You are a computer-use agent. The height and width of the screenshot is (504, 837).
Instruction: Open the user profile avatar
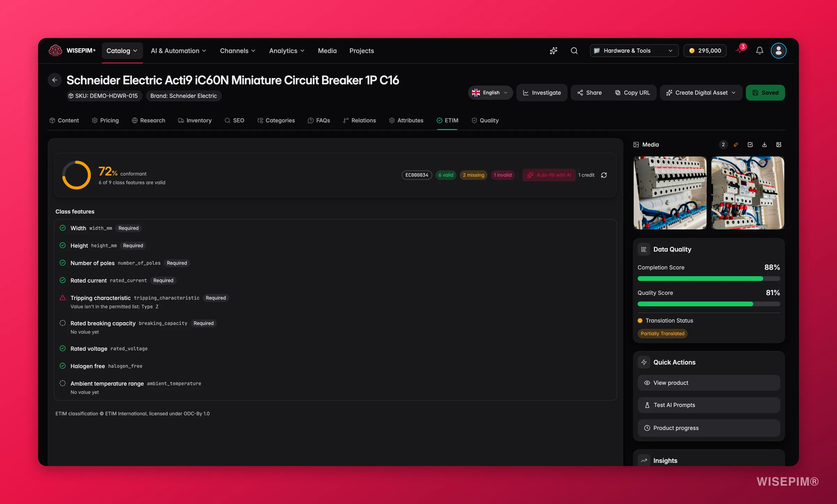click(x=778, y=51)
